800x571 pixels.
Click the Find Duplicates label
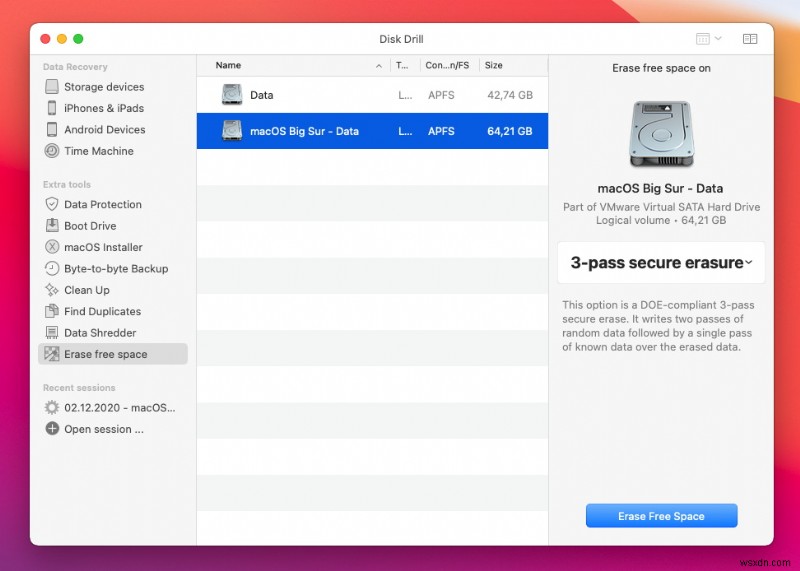[x=103, y=311]
